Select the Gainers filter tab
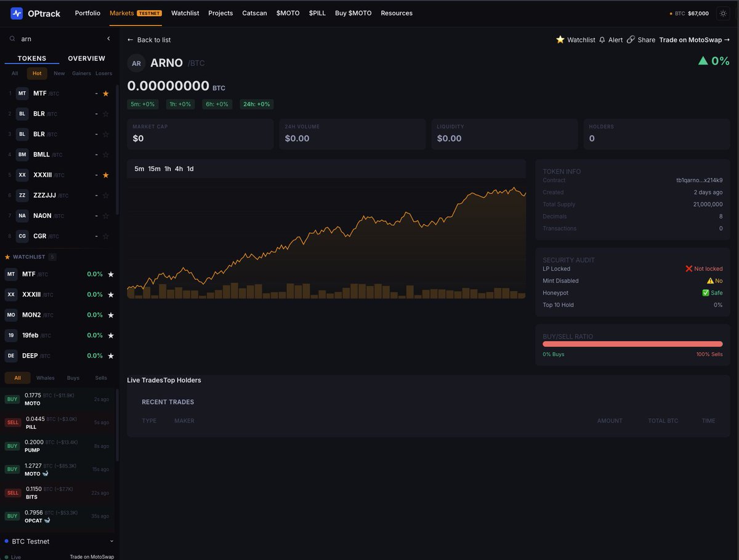The width and height of the screenshot is (739, 560). point(81,73)
